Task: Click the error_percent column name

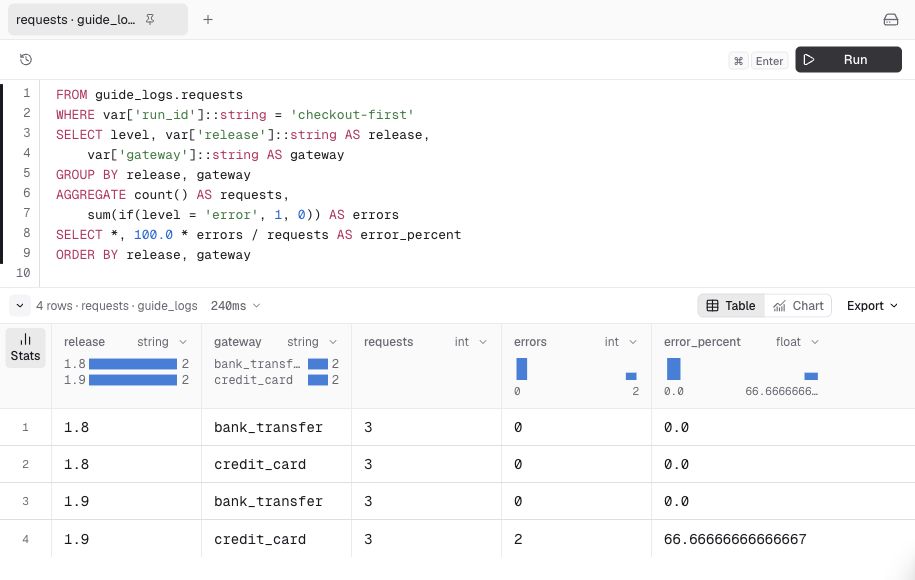Action: point(702,342)
